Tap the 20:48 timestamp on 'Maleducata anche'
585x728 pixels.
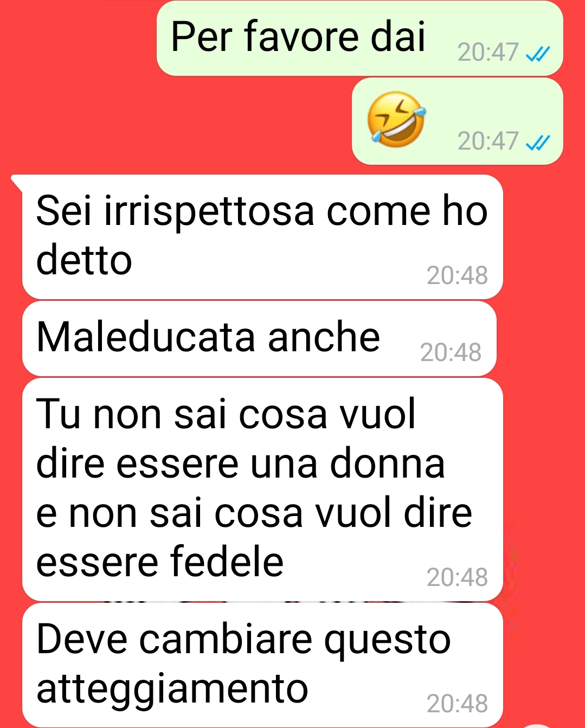point(451,353)
